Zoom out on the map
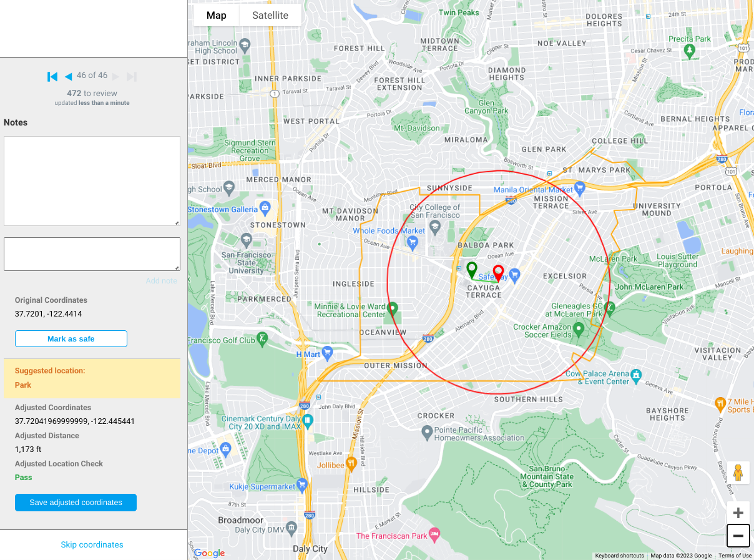The height and width of the screenshot is (560, 754). pos(738,536)
